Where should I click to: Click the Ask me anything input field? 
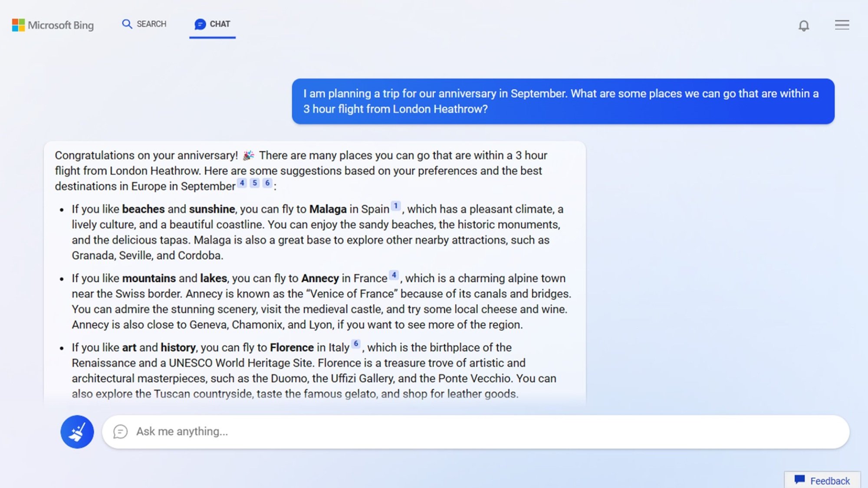[474, 431]
